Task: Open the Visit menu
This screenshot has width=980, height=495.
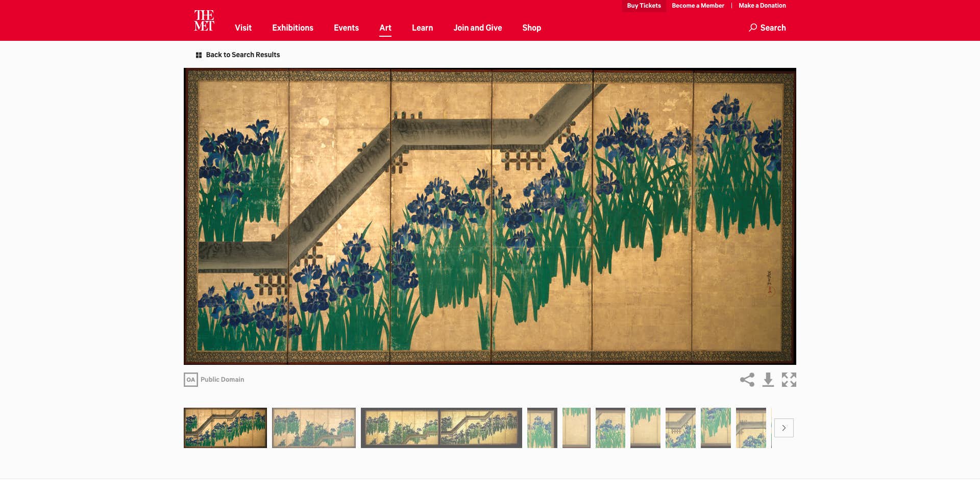Action: pyautogui.click(x=243, y=28)
